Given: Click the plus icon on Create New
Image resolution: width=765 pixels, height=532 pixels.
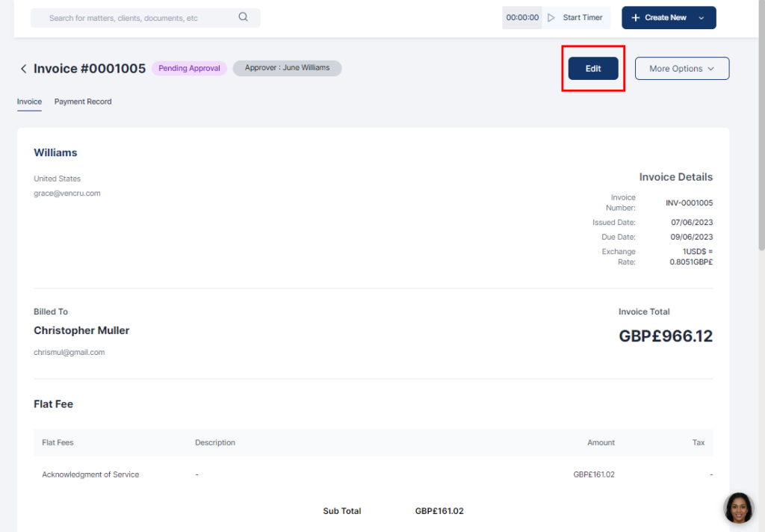Looking at the screenshot, I should (x=635, y=18).
